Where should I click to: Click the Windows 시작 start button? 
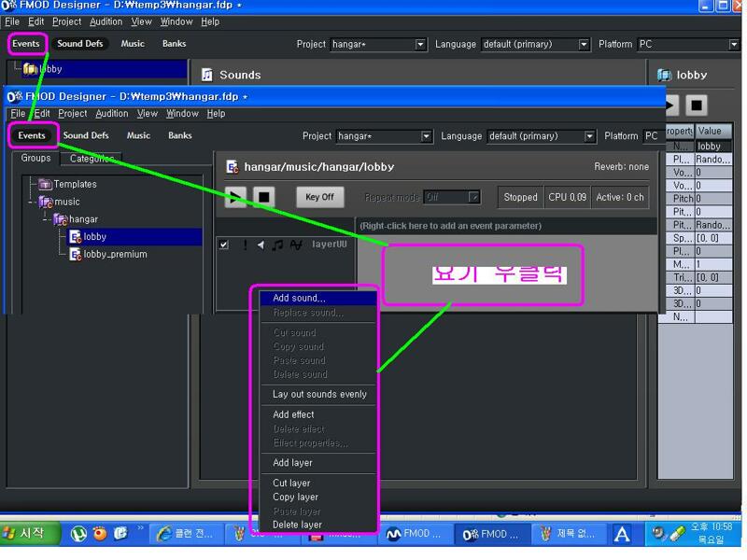point(31,534)
